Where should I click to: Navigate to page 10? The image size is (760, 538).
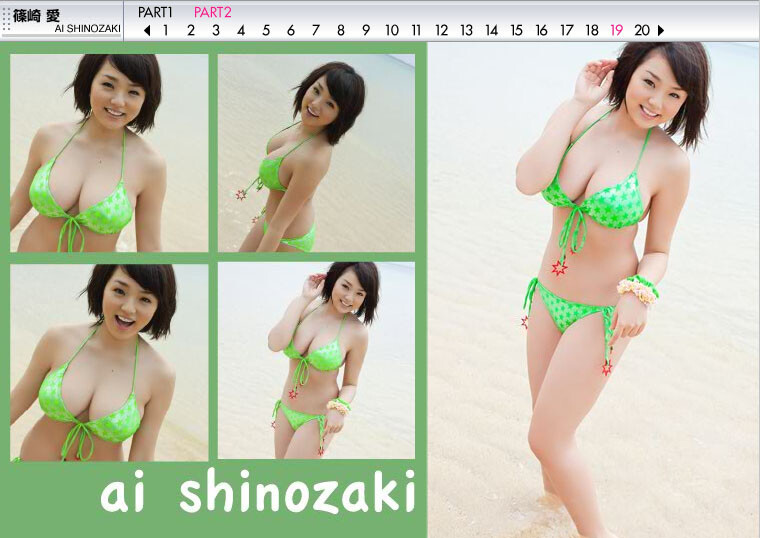(x=392, y=31)
